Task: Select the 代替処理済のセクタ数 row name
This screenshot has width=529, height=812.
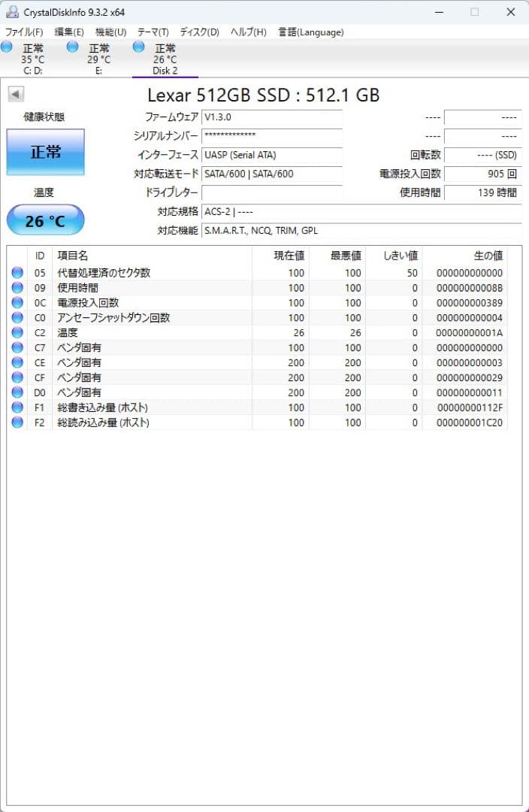Action: [x=104, y=272]
